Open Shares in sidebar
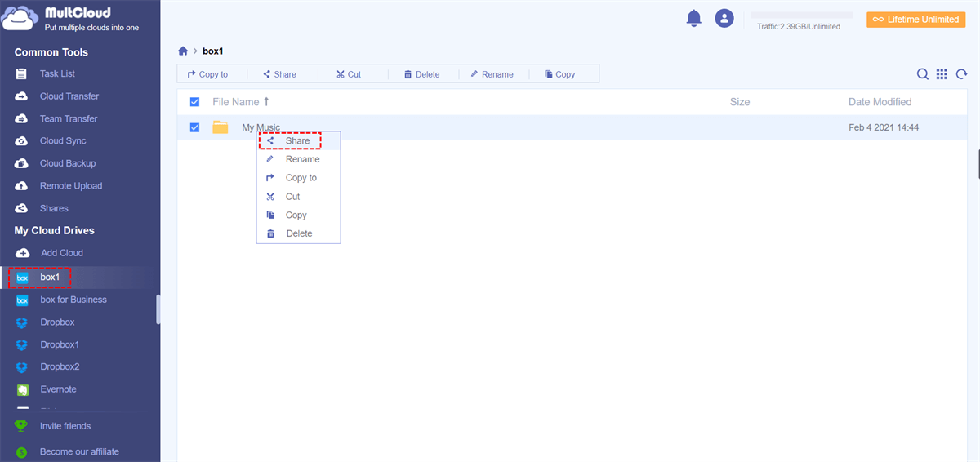The height and width of the screenshot is (462, 980). click(x=54, y=209)
